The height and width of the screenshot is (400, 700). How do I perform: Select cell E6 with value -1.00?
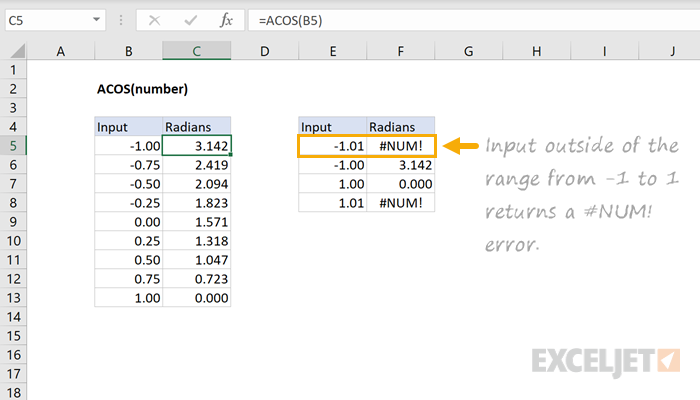tap(333, 165)
